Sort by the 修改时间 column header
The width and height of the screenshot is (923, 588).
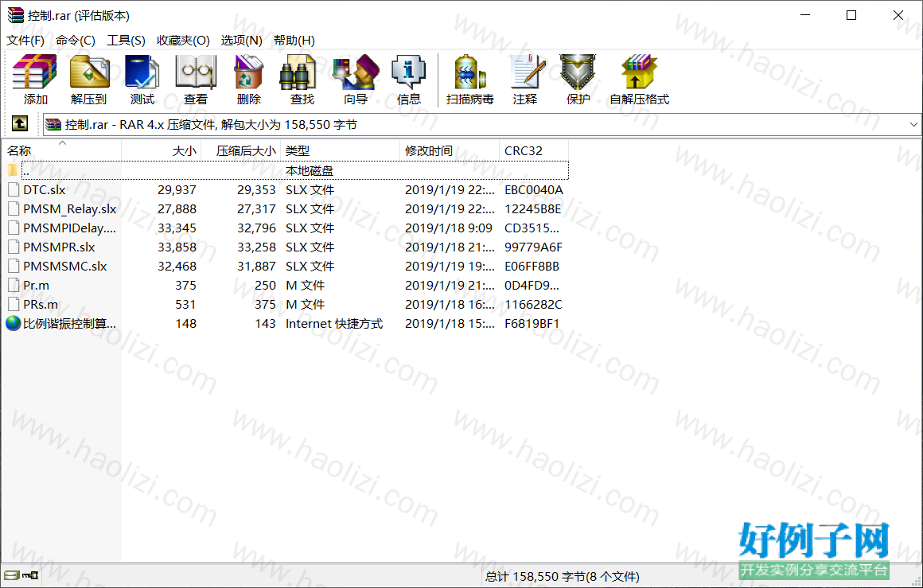coord(450,150)
